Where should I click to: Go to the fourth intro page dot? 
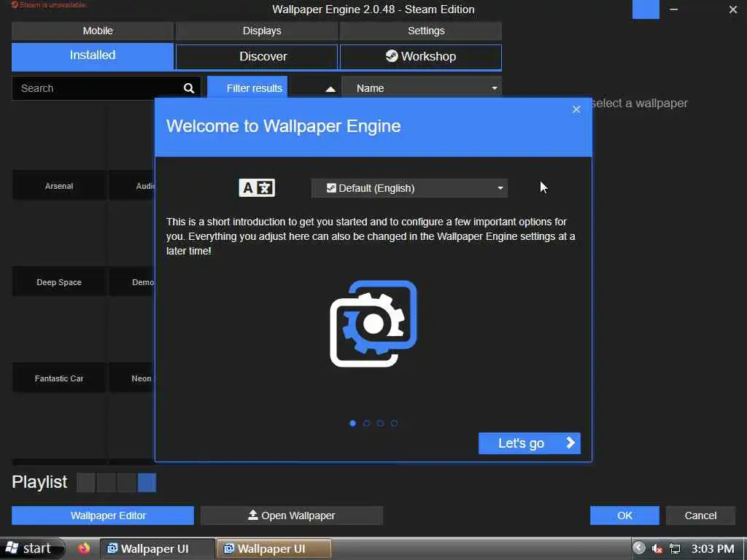[x=395, y=423]
